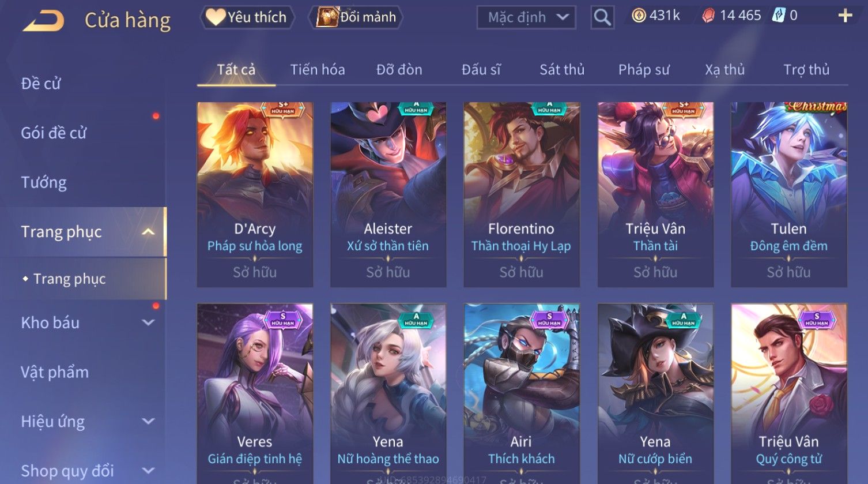
Task: Expand Shop quy đổi sidebar section
Action: [148, 471]
